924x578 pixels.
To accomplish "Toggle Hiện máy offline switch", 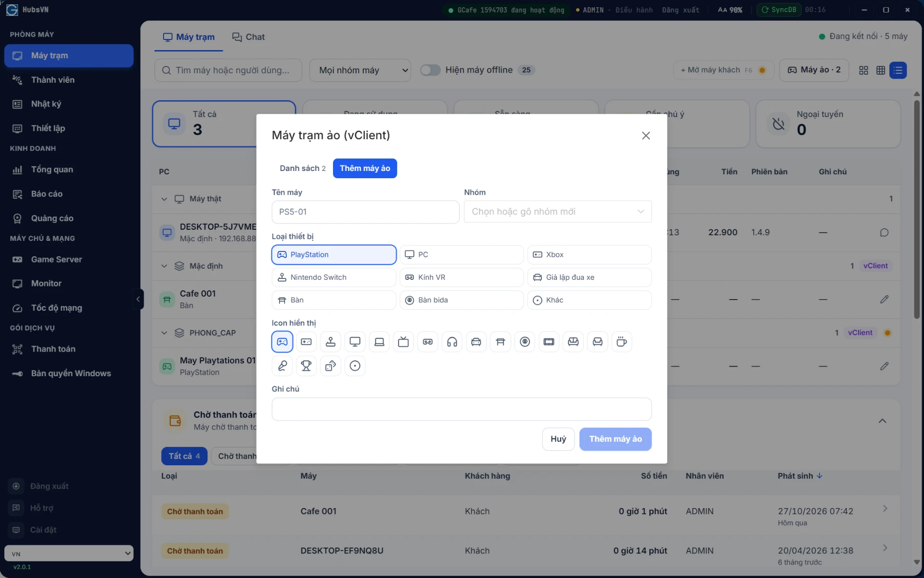I will coord(430,70).
